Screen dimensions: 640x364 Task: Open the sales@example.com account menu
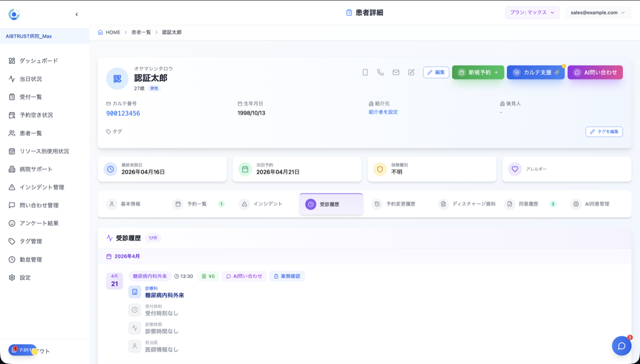coord(598,12)
